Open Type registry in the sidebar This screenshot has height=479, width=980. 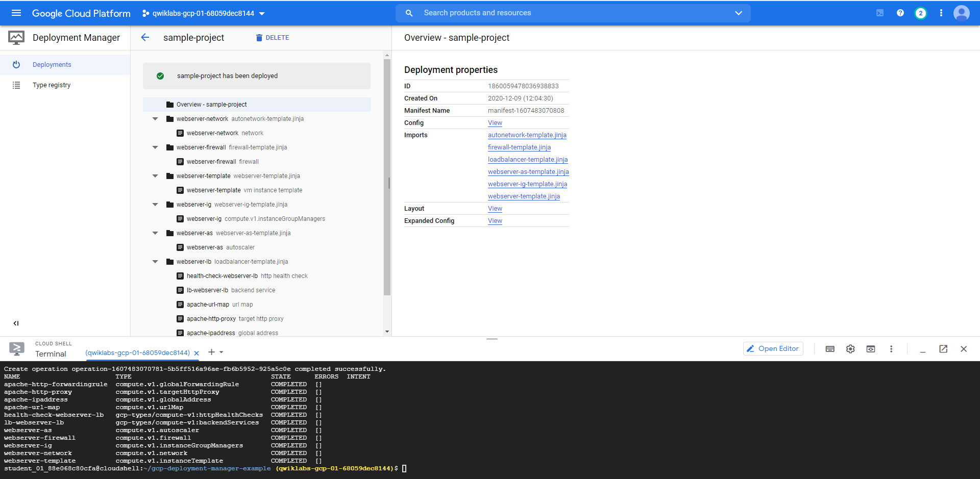click(x=65, y=85)
